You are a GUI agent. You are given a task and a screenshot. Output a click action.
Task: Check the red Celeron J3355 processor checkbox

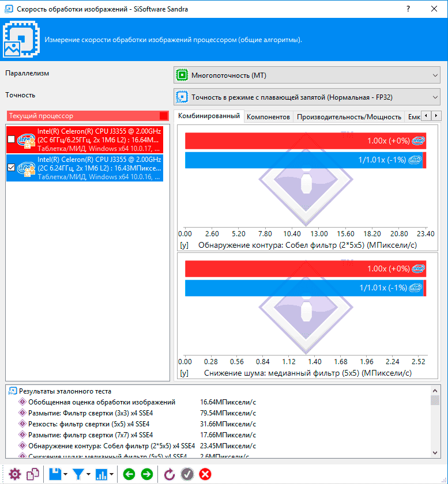point(12,139)
